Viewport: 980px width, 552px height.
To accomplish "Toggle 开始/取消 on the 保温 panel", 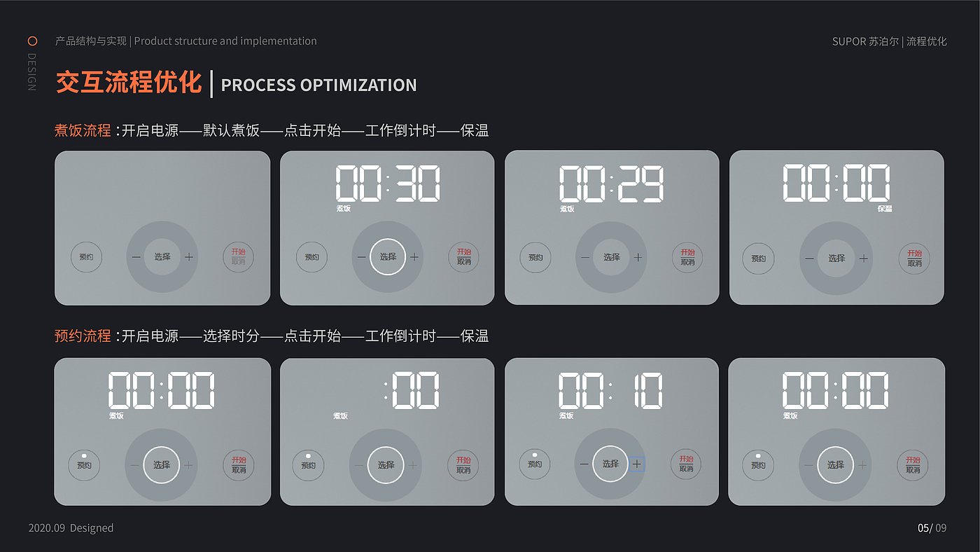I will coord(914,258).
